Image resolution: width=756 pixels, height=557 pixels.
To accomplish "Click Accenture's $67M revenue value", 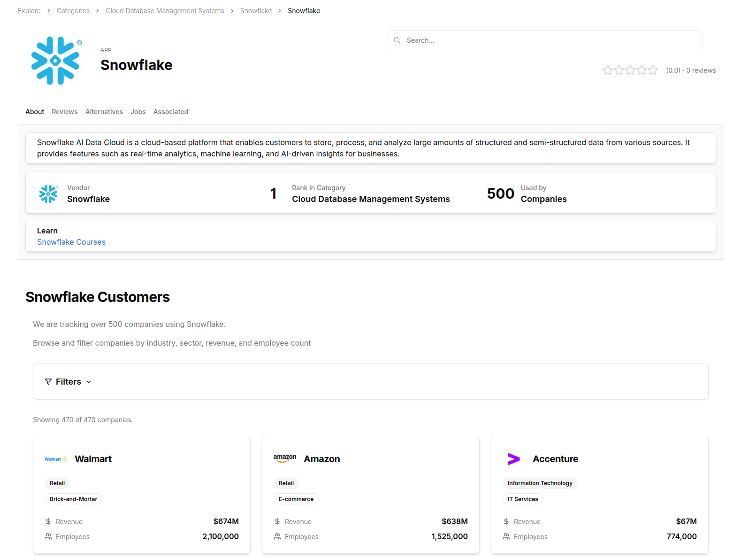I will 687,521.
